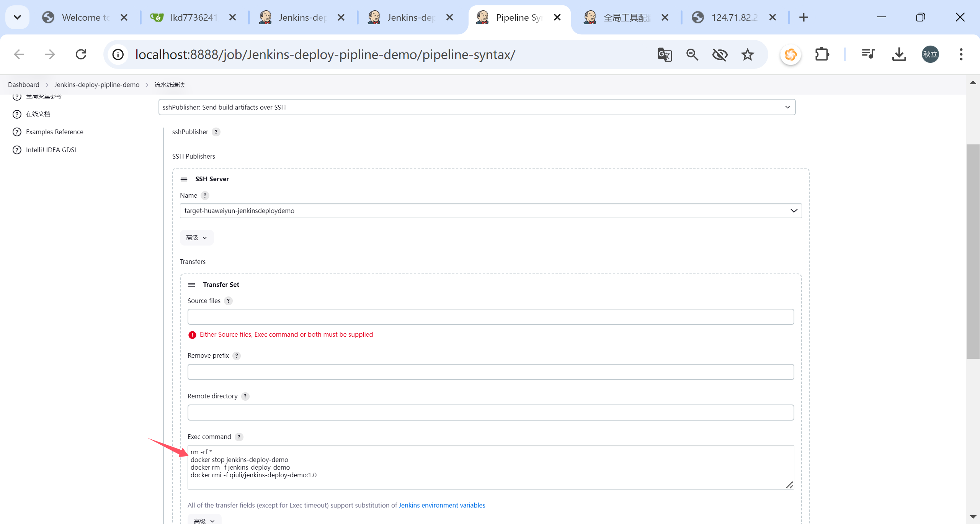Switch to the 全局工具配置 tab
The image size is (980, 524).
tap(626, 18)
